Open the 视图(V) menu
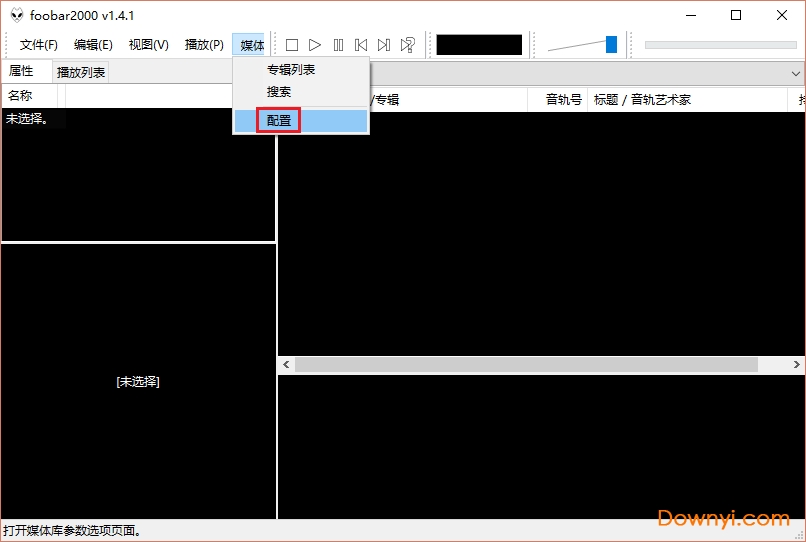The height and width of the screenshot is (542, 806). (x=149, y=45)
